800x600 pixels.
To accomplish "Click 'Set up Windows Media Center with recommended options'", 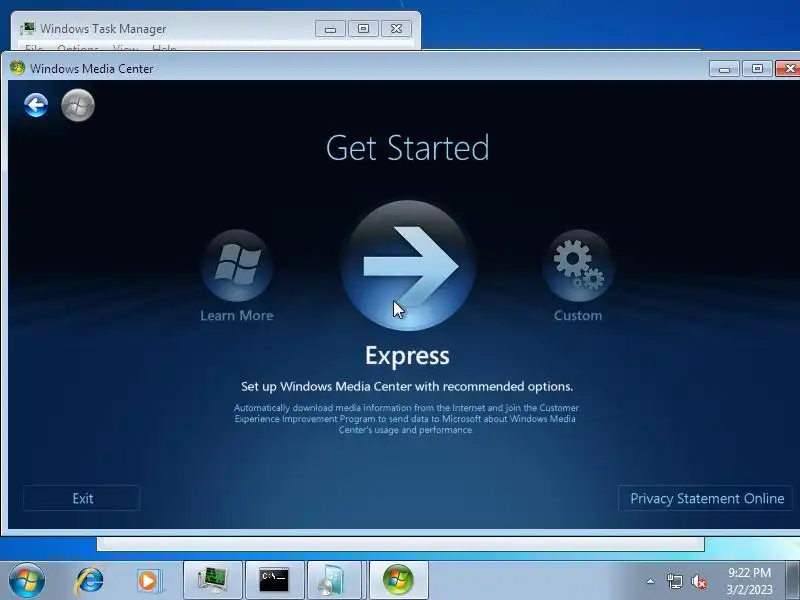I will [407, 386].
